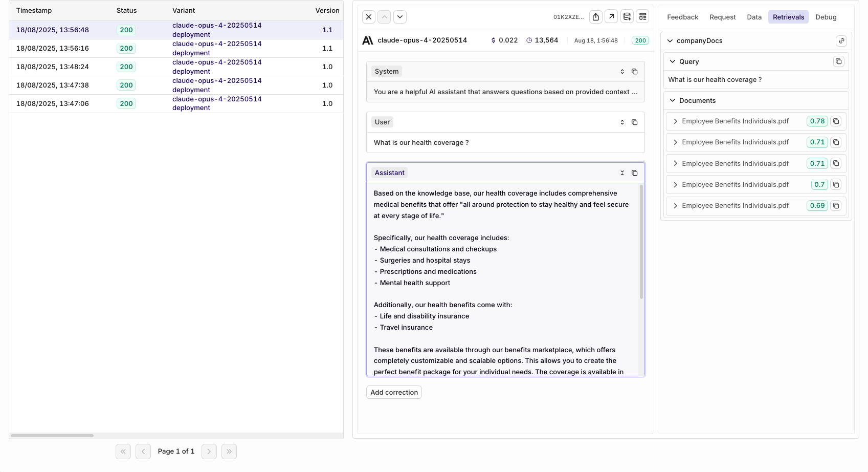Go to previous log with up arrow

click(384, 17)
